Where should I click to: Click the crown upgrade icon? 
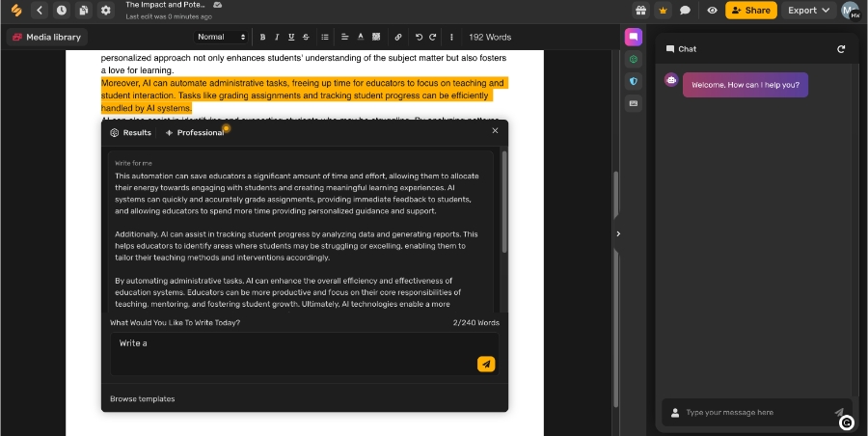663,11
